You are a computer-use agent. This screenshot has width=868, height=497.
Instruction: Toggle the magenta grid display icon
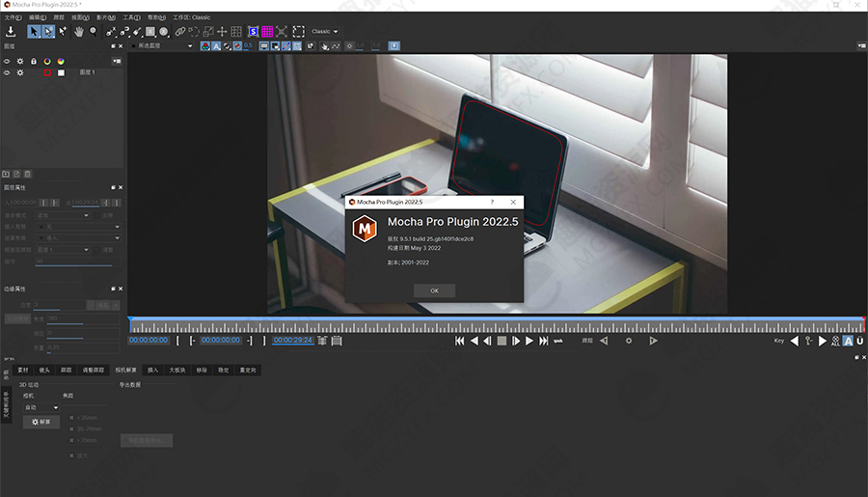pyautogui.click(x=267, y=32)
